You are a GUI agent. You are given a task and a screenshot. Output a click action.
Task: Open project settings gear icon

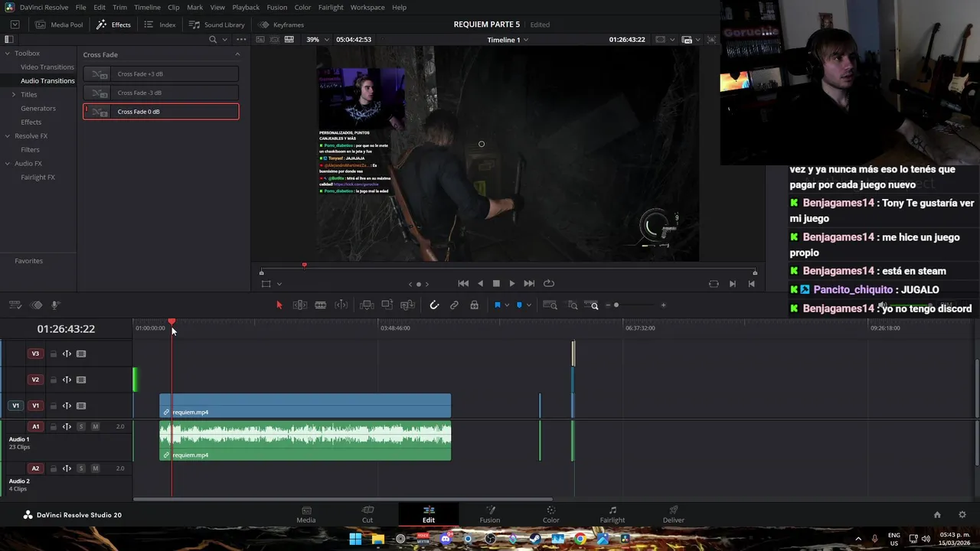962,515
